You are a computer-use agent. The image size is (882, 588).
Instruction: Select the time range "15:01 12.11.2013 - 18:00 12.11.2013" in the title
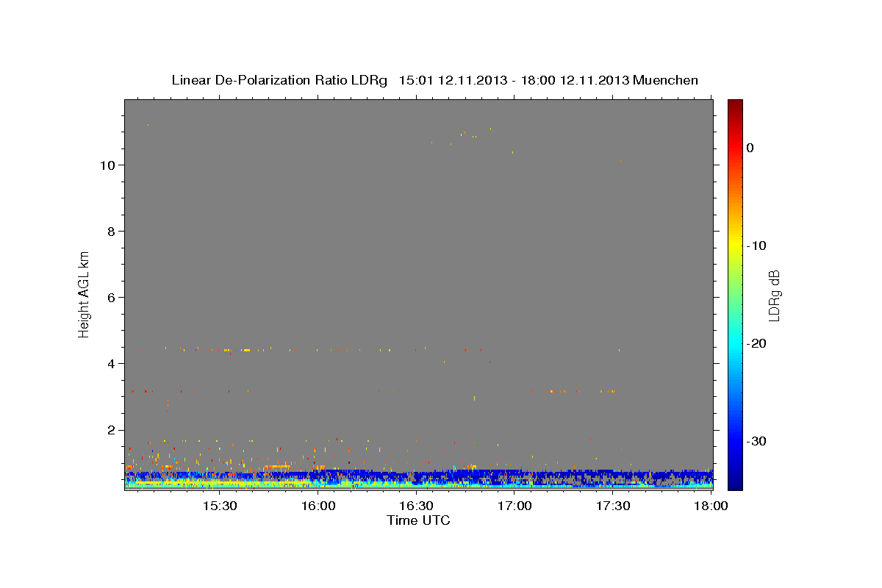tap(514, 80)
